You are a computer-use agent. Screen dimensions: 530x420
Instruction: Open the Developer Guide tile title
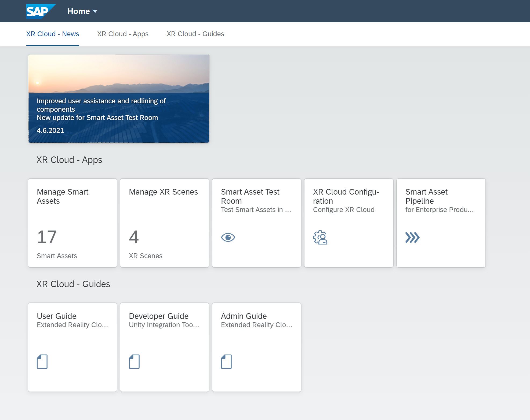[159, 316]
